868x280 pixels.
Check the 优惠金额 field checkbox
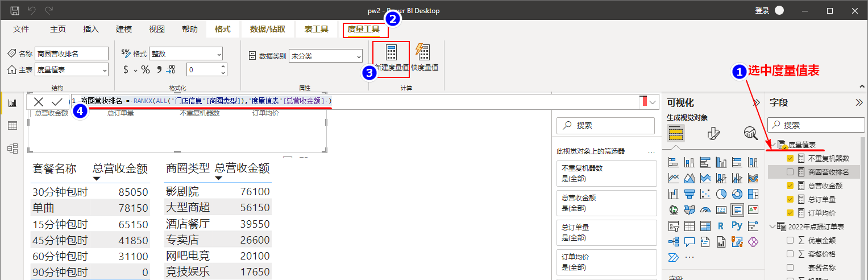click(x=790, y=240)
